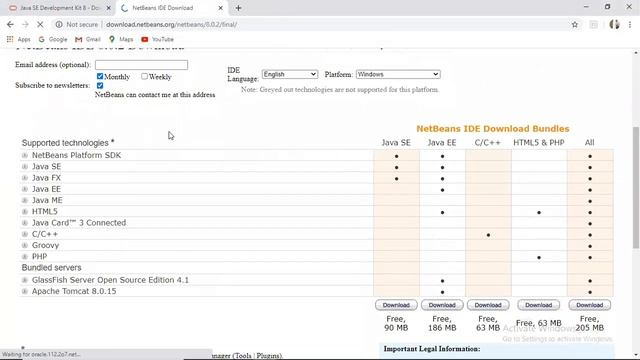Expand GlassFish Server Open Source Edition row
The image size is (640, 360).
[25, 280]
